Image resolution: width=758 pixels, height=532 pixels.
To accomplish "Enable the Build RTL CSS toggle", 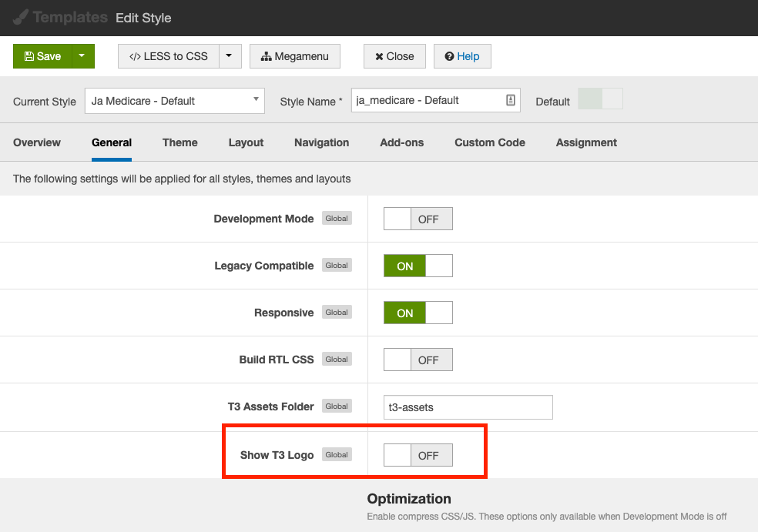I will pos(418,360).
